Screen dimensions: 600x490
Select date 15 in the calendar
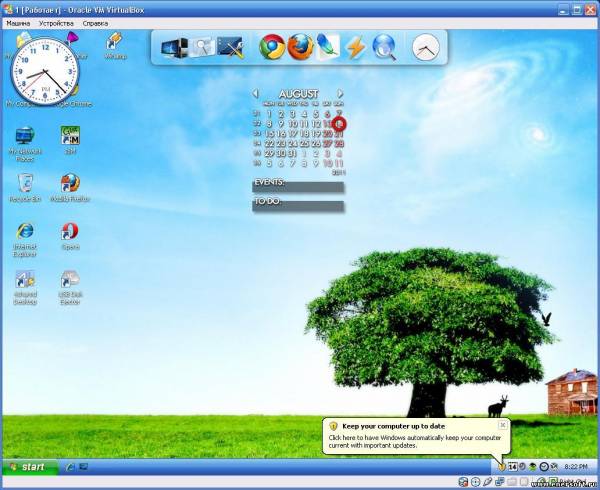[x=269, y=134]
